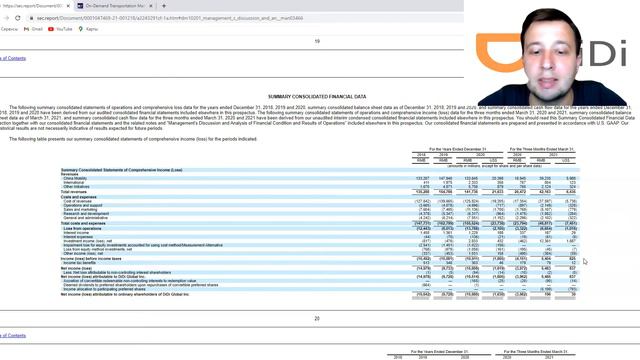This screenshot has width=640, height=360.
Task: Click the Cost of revenues row label
Action: 78,201
